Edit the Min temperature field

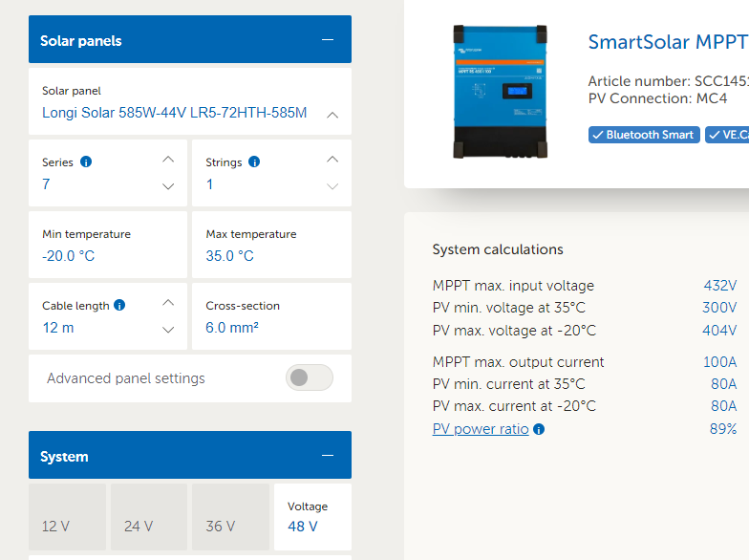pyautogui.click(x=108, y=245)
